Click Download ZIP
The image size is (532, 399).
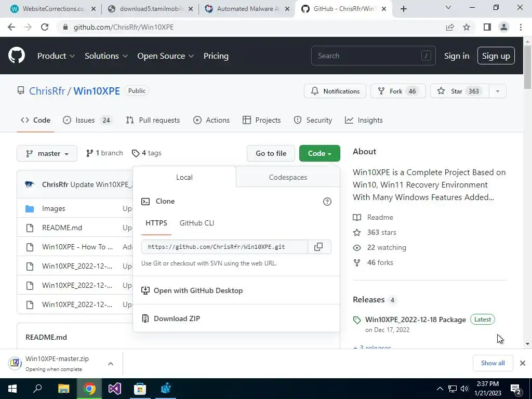(x=177, y=318)
